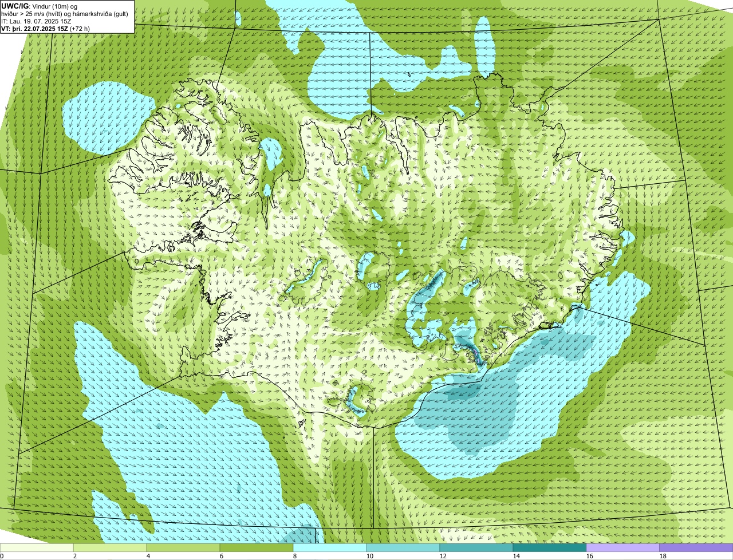Click the green 6–8 m/s legend swatch
733x560 pixels.
coord(257,548)
